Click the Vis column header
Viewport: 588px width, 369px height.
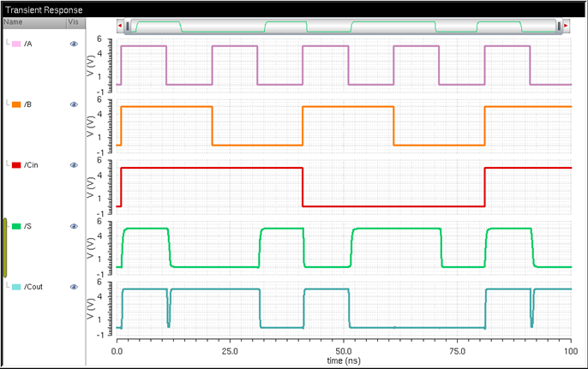click(x=76, y=22)
